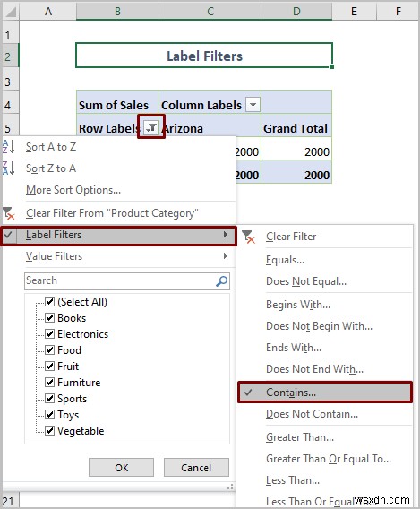Select row 3 header
Image resolution: width=420 pixels, height=509 pixels.
[11, 79]
